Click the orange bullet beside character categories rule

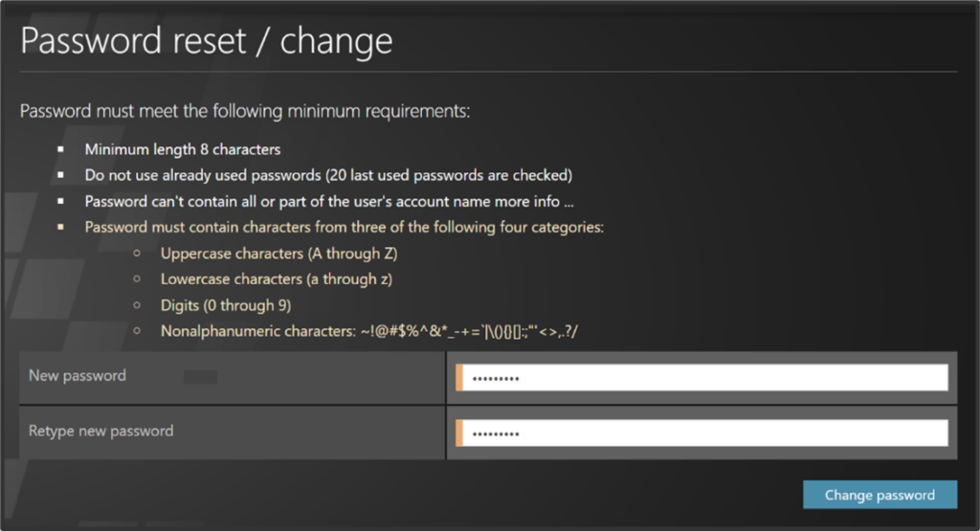coord(60,228)
